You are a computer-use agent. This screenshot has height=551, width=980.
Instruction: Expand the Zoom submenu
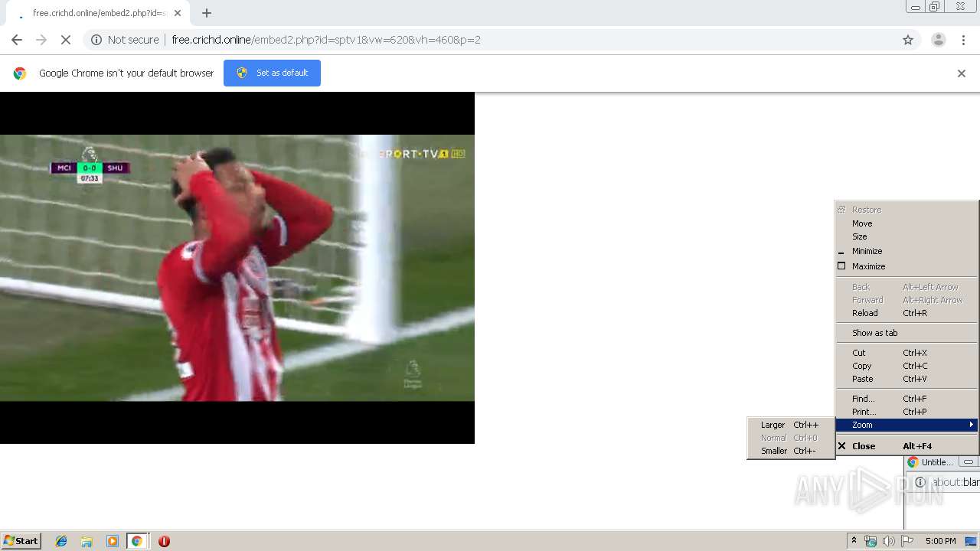tap(906, 425)
